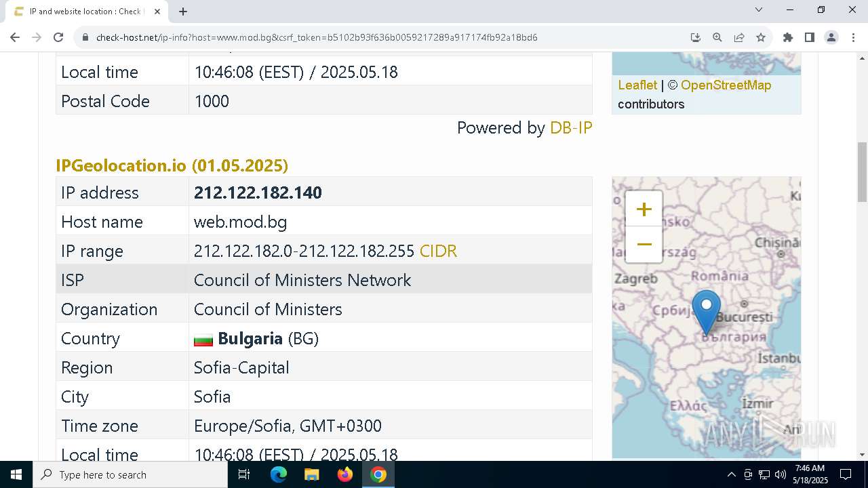
Task: Select time zone Europe/Sofia, GMT+0300
Action: [x=288, y=426]
